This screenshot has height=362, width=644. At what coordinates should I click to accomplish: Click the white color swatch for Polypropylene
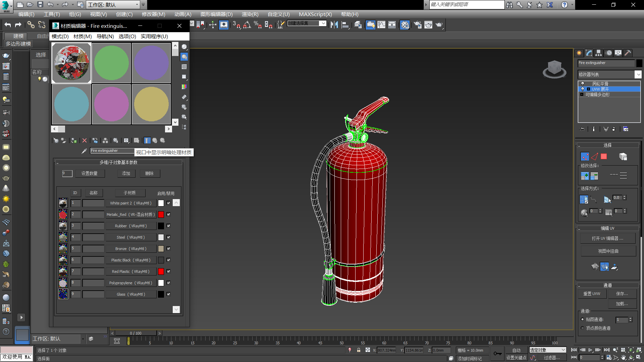161,283
